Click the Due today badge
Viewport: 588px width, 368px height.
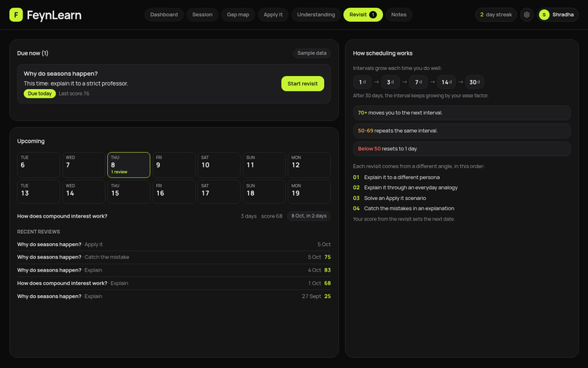(39, 93)
